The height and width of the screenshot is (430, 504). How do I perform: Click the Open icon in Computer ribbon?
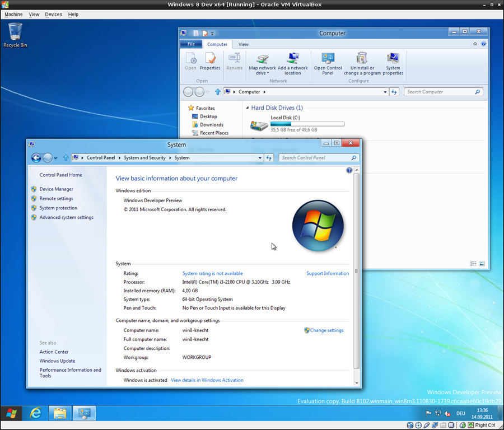190,62
